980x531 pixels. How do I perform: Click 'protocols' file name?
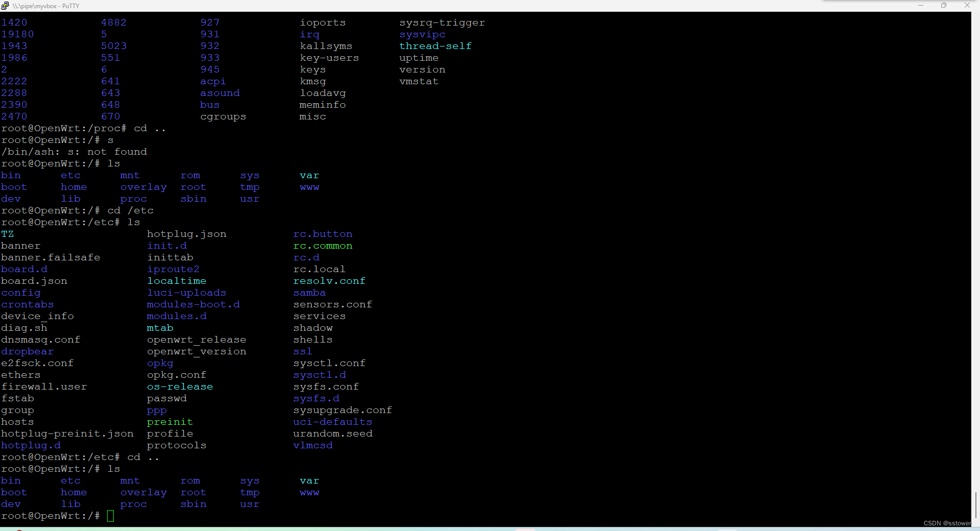pyautogui.click(x=177, y=445)
